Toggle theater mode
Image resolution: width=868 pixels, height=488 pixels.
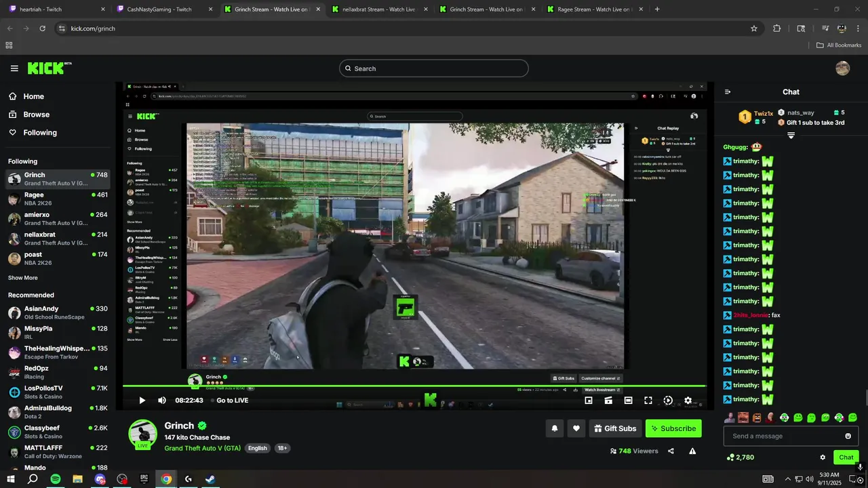point(628,401)
